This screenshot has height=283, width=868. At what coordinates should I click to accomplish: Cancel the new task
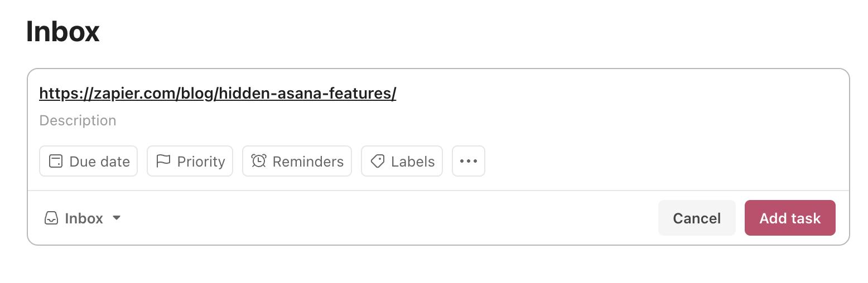(x=697, y=218)
